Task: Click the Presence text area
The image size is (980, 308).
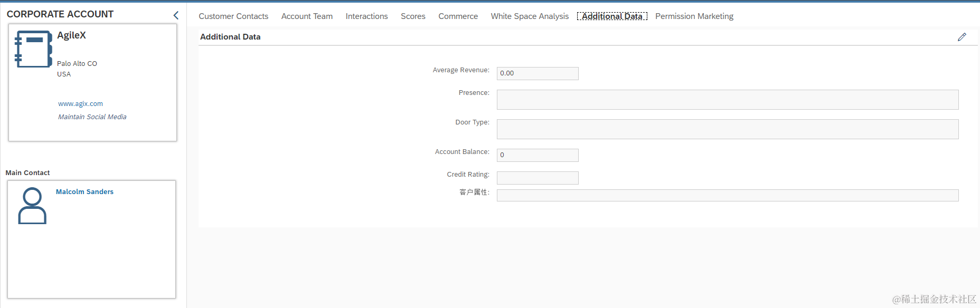Action: 728,100
